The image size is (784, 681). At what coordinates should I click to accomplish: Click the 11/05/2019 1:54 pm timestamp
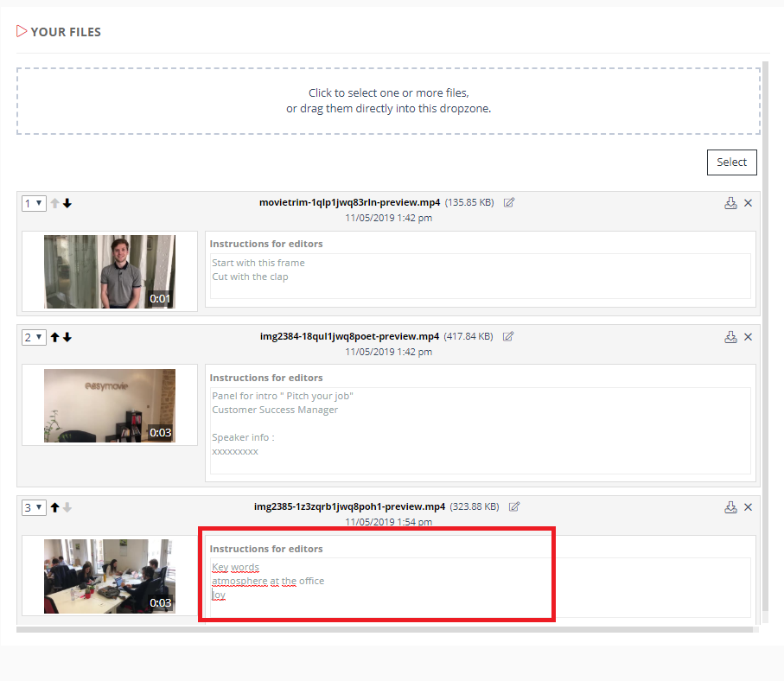pos(388,522)
